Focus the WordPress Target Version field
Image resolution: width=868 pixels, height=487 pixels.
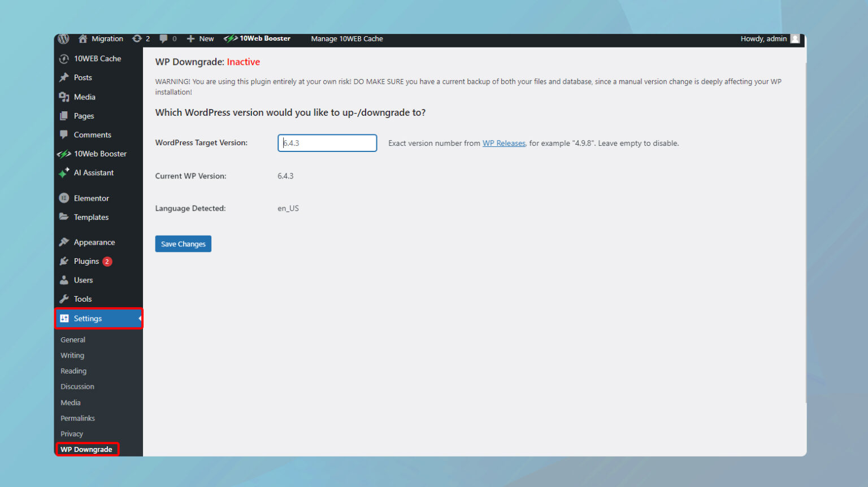(327, 143)
